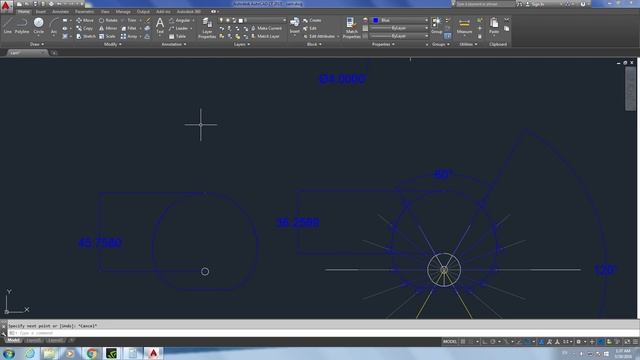Switch to the Annotate ribbon tab
This screenshot has width=640, height=360.
[60, 12]
